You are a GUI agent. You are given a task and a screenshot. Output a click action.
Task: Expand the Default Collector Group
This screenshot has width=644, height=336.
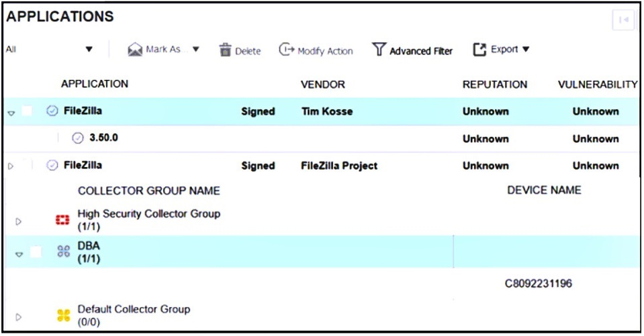19,316
